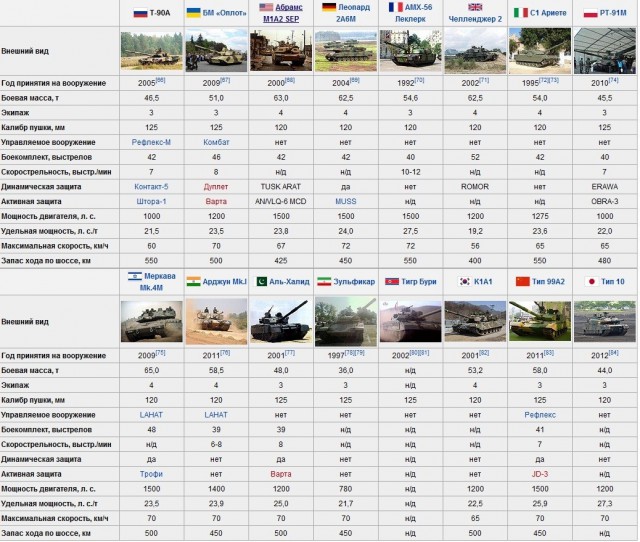Open the Т-90А article link
Screen dimensions: 640x542
pyautogui.click(x=160, y=13)
